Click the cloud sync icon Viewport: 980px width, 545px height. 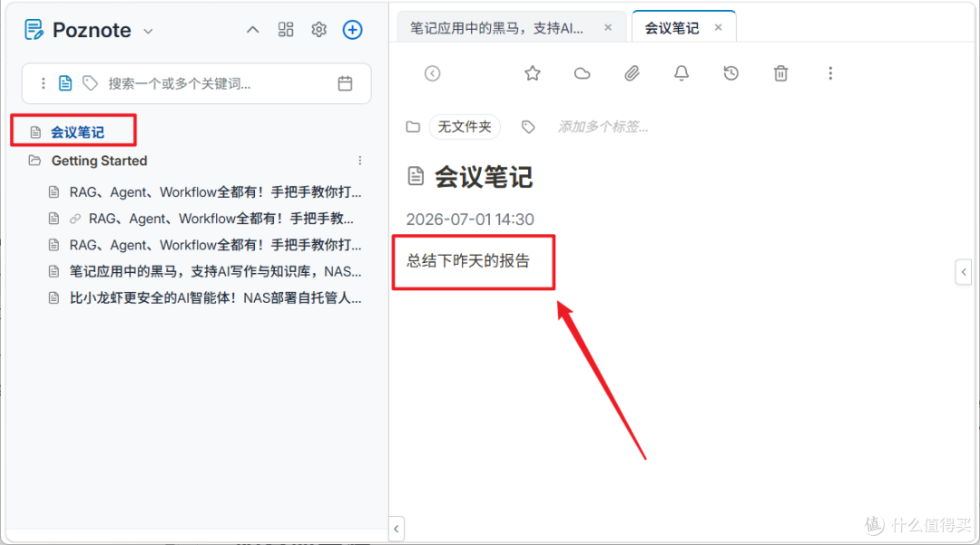point(582,73)
